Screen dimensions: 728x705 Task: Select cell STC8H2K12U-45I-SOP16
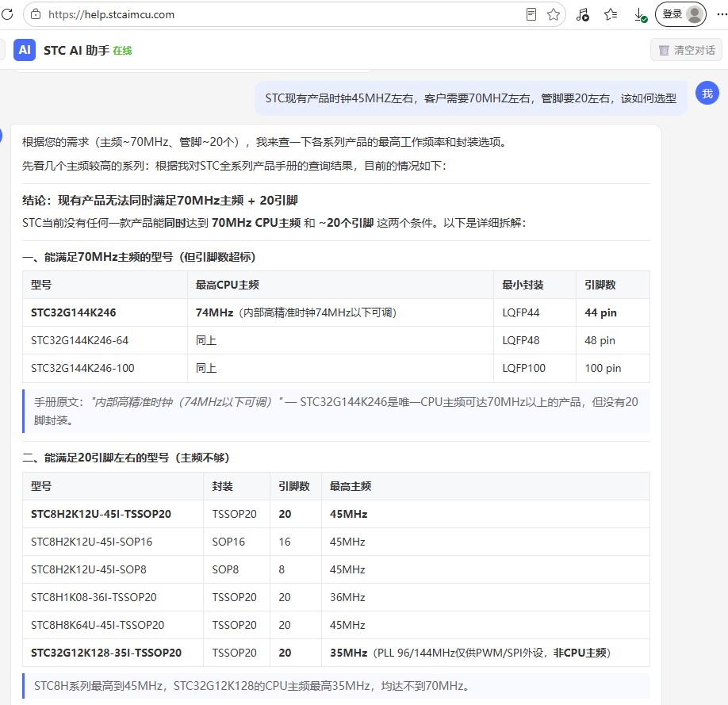click(113, 542)
